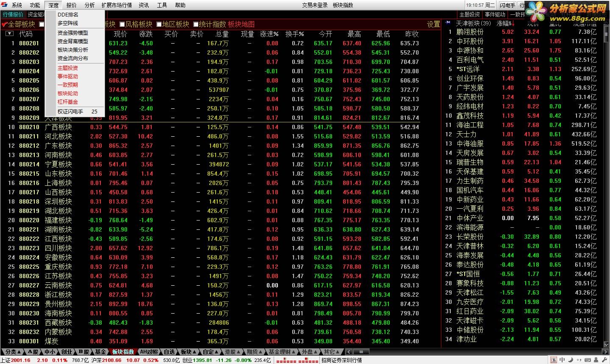Open the 板块地图 link
Viewport: 610px width, 364px height.
coord(241,24)
